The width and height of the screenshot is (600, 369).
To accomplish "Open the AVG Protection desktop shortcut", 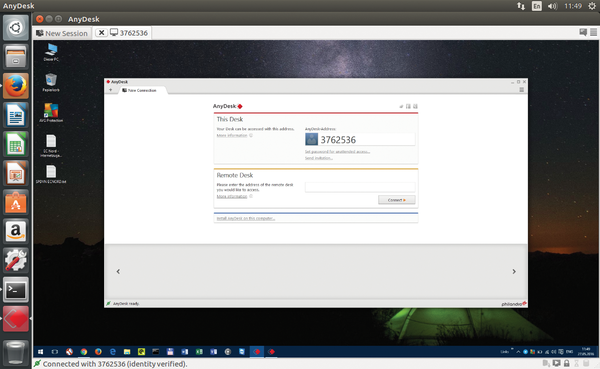I will [51, 113].
